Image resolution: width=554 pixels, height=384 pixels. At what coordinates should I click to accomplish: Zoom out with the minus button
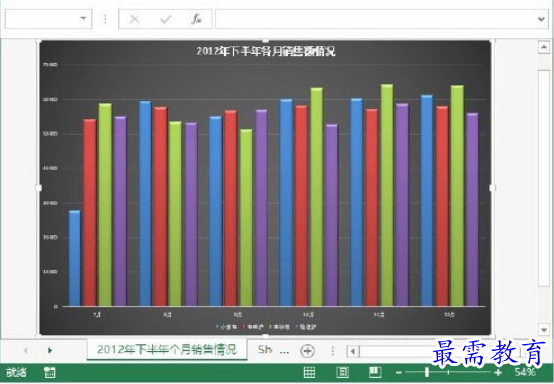pyautogui.click(x=399, y=372)
